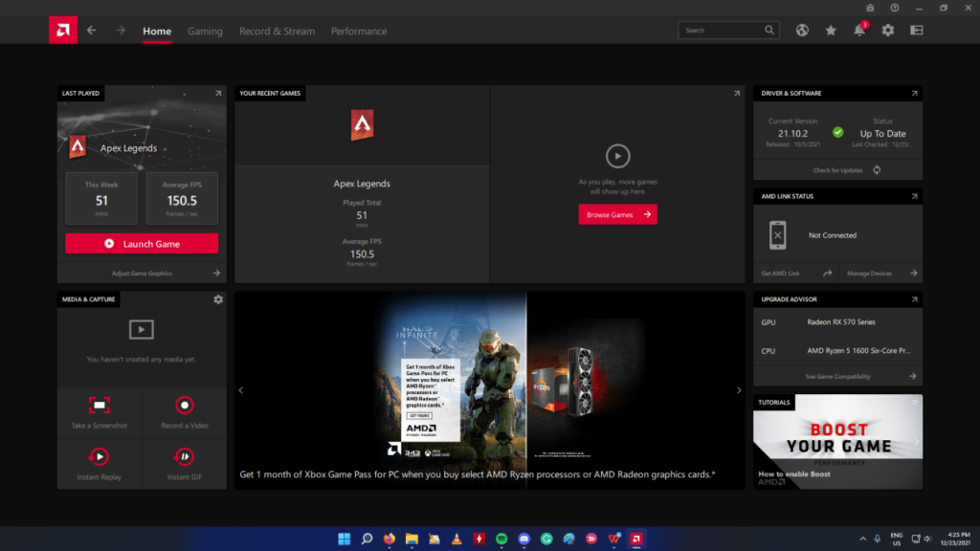Take a Screenshot from Media & Capture
This screenshot has height=551, width=980.
[100, 411]
